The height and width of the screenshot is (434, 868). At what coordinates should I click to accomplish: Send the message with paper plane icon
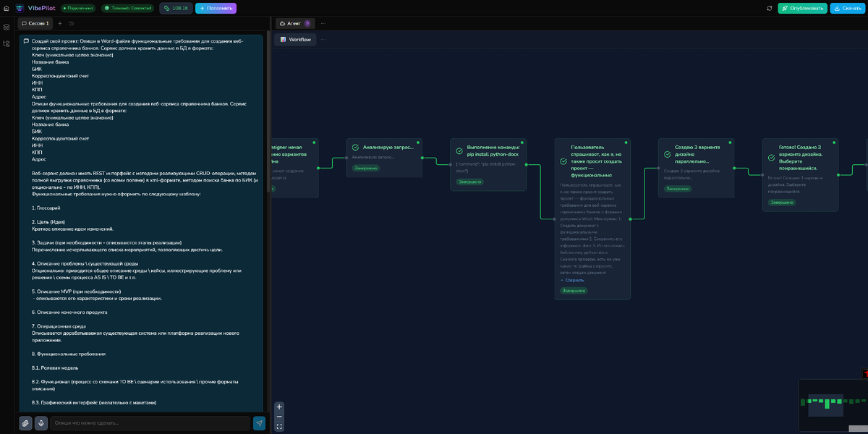(x=259, y=423)
